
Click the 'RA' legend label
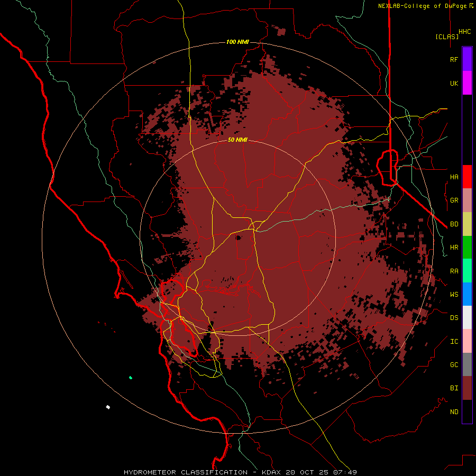click(x=454, y=271)
